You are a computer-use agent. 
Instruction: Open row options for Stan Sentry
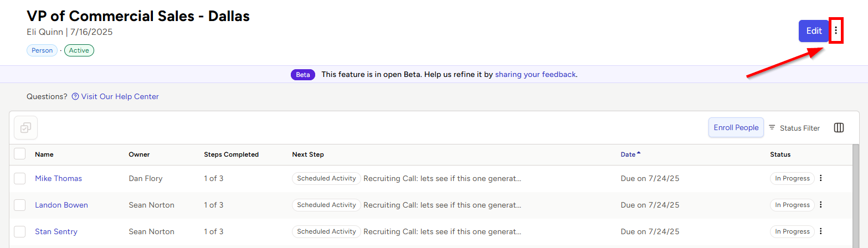(821, 231)
